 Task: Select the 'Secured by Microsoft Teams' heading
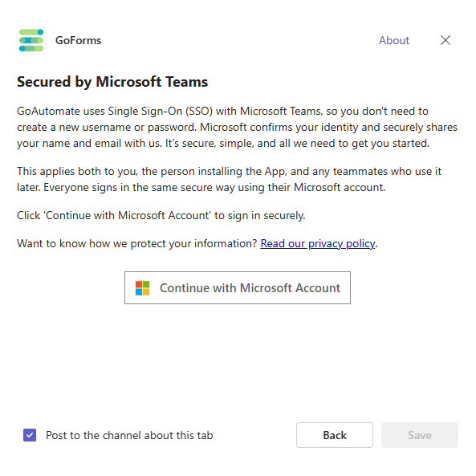pos(112,82)
